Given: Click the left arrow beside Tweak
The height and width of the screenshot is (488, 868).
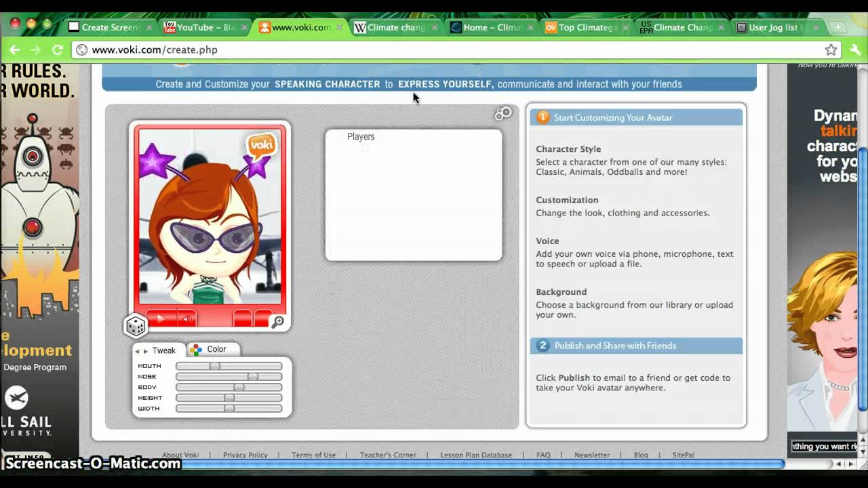Looking at the screenshot, I should pyautogui.click(x=137, y=351).
